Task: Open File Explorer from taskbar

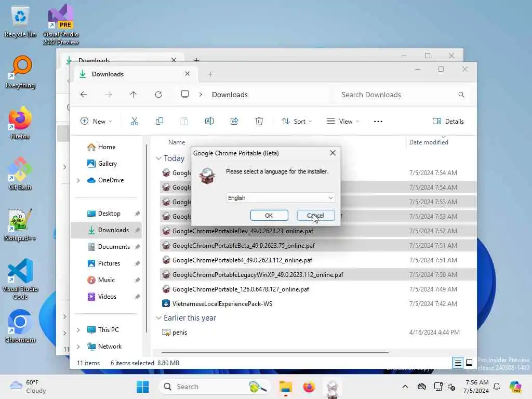Action: tap(285, 387)
